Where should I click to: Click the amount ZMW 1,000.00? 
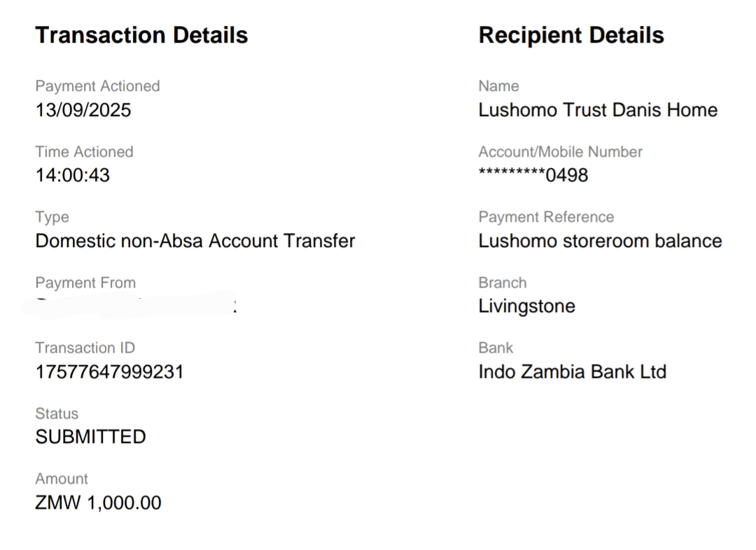pyautogui.click(x=98, y=502)
